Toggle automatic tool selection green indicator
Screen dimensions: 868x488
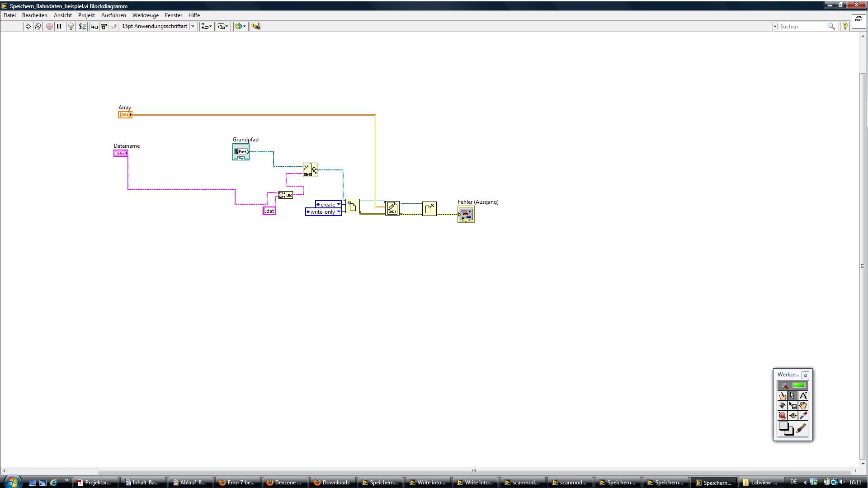click(x=799, y=385)
